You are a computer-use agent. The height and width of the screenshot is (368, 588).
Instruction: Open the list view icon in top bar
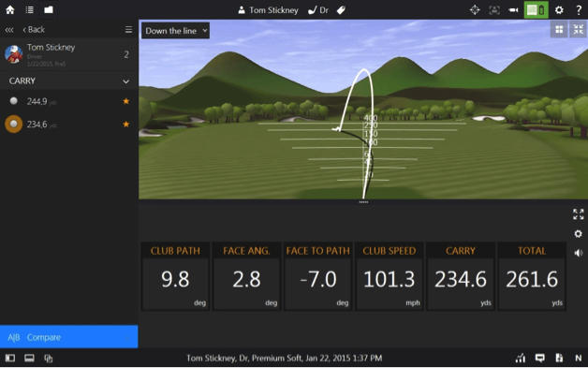(29, 9)
